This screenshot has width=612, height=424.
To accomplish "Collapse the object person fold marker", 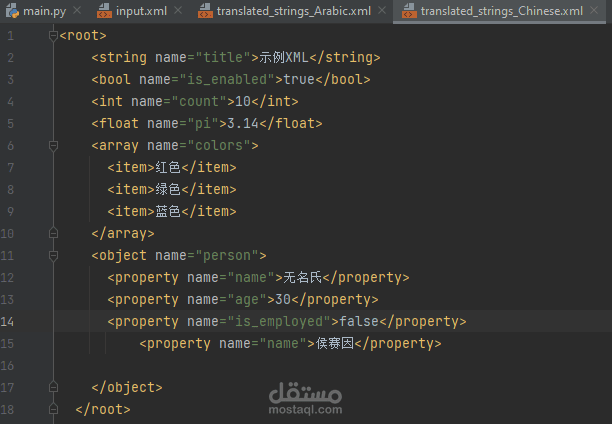I will [53, 256].
